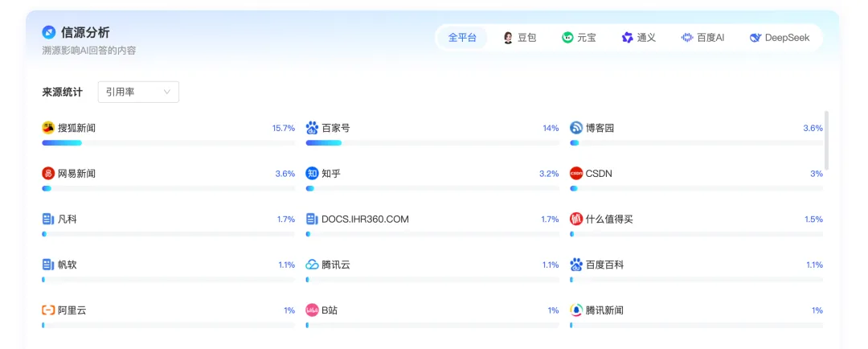
Task: Open the 引用率 sort dropdown
Action: click(138, 92)
